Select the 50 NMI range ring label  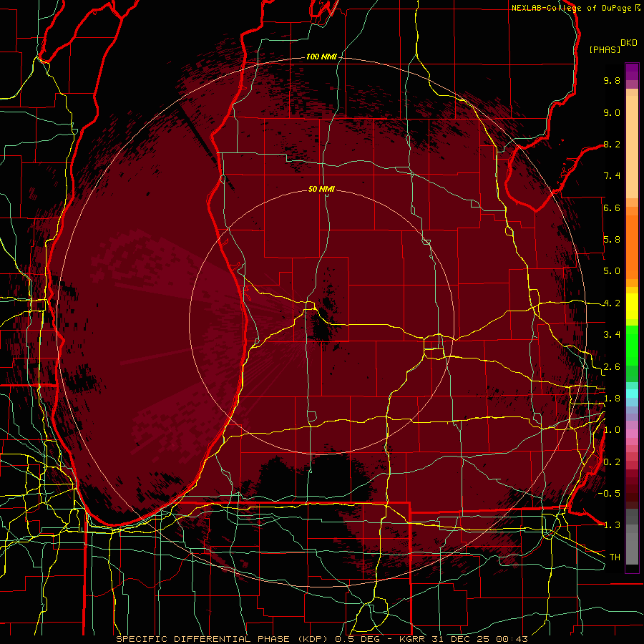point(321,189)
